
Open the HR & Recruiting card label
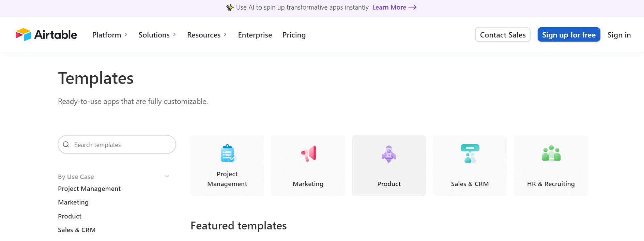click(x=551, y=184)
